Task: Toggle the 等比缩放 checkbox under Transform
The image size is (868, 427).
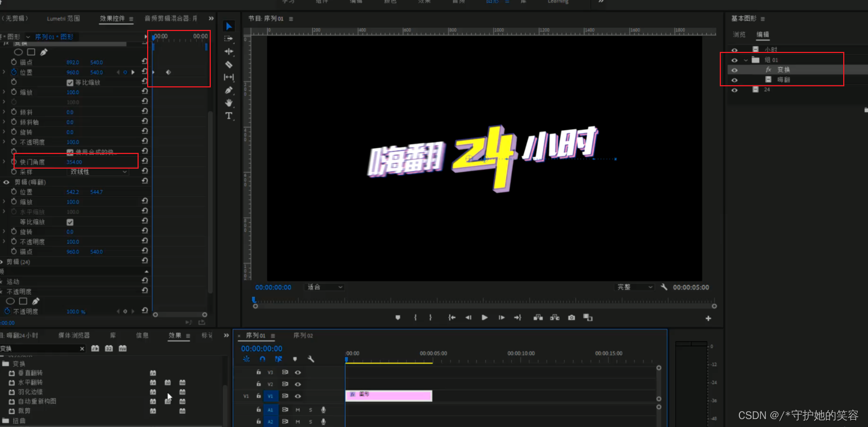Action: pos(70,82)
